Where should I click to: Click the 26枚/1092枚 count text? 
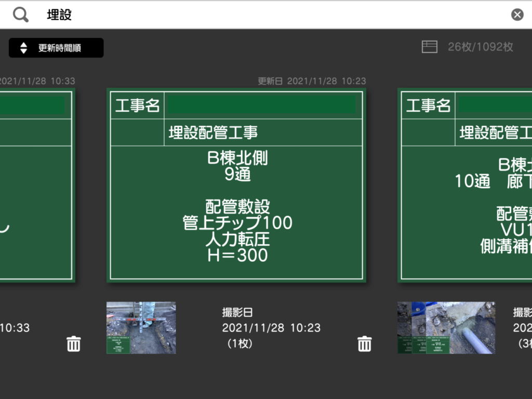coord(480,47)
